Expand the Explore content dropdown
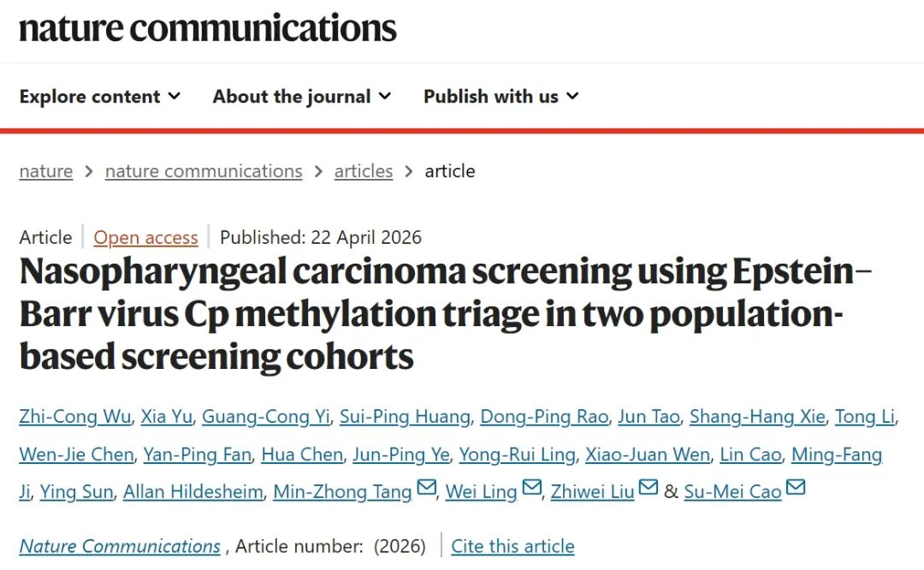The width and height of the screenshot is (924, 570). (x=100, y=97)
